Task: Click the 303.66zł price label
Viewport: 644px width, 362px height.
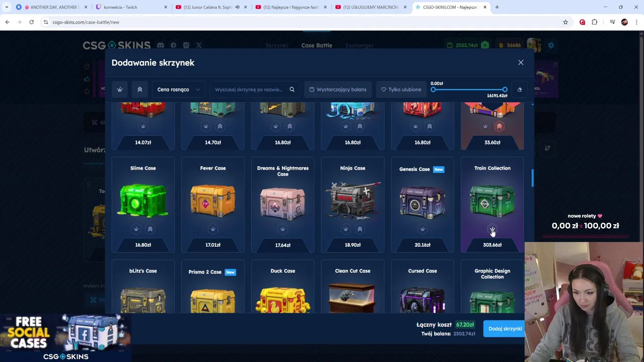Action: (x=493, y=245)
